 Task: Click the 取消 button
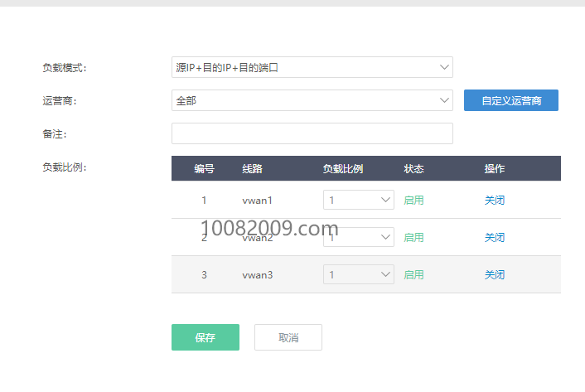point(288,337)
